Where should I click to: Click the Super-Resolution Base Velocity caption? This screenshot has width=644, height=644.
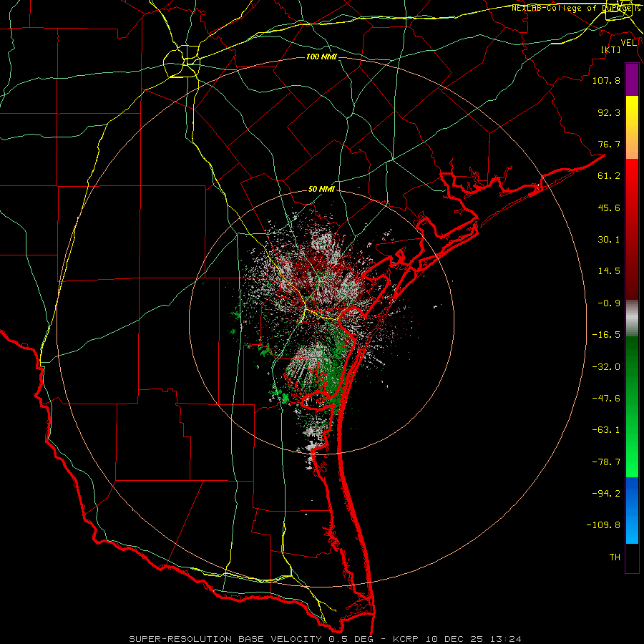(325, 639)
